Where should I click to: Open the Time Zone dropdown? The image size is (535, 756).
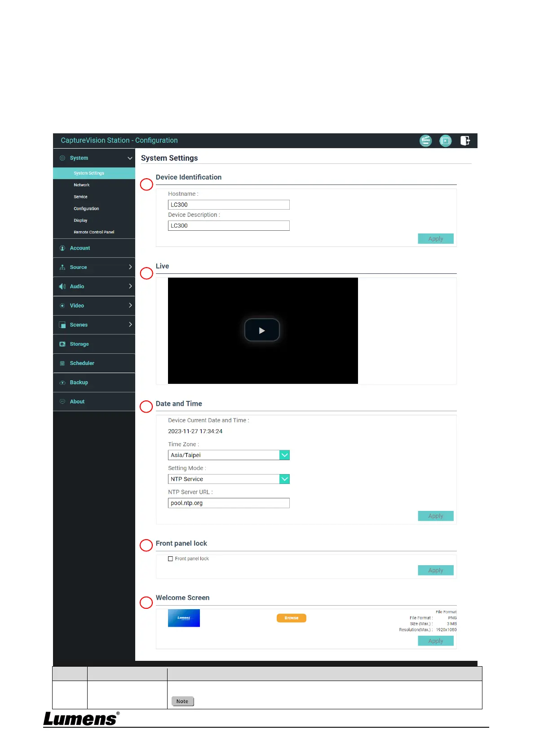[x=284, y=455]
